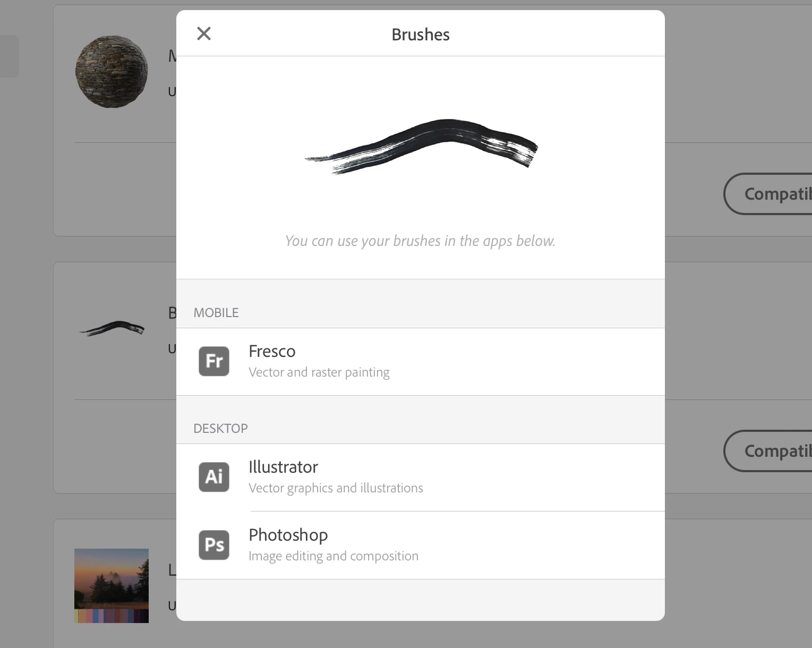812x648 pixels.
Task: Click the Illustrator Ai app icon
Action: click(x=214, y=477)
